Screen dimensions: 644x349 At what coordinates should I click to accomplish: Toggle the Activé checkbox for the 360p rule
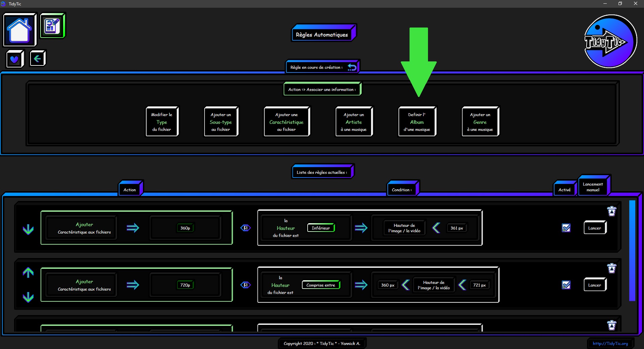pos(566,228)
